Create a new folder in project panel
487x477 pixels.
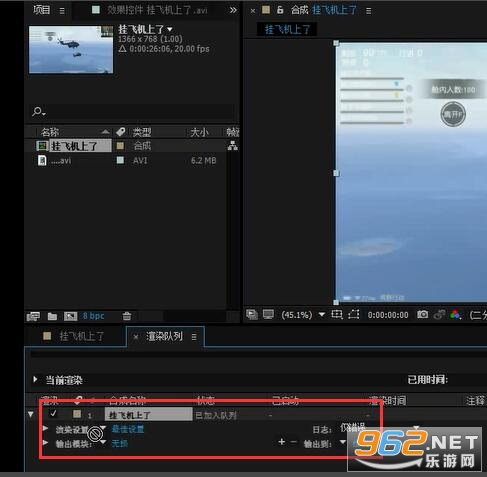[x=52, y=316]
